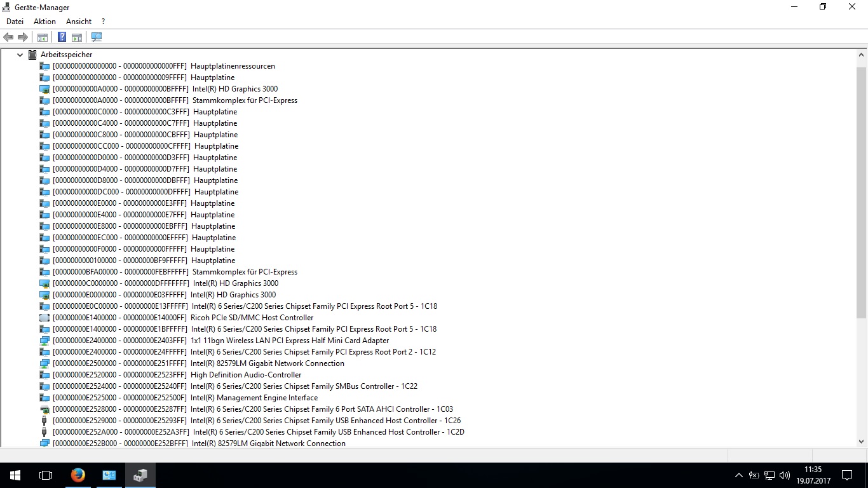Select Hauptplatine row starting 00000000000C0000
The image size is (868, 488).
point(145,112)
